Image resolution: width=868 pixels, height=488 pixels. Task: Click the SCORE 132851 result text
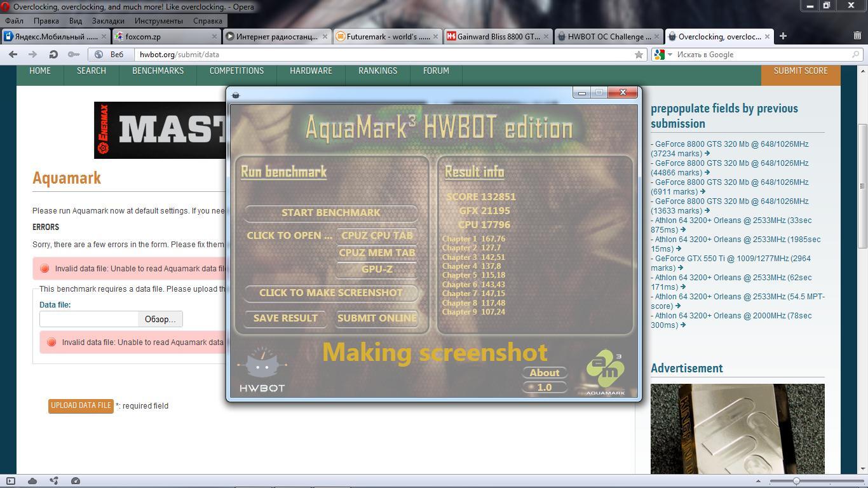pos(481,197)
